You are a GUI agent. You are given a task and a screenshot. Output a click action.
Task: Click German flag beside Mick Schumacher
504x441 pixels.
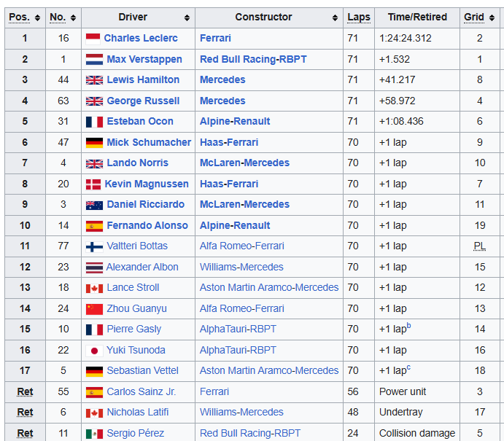click(95, 143)
